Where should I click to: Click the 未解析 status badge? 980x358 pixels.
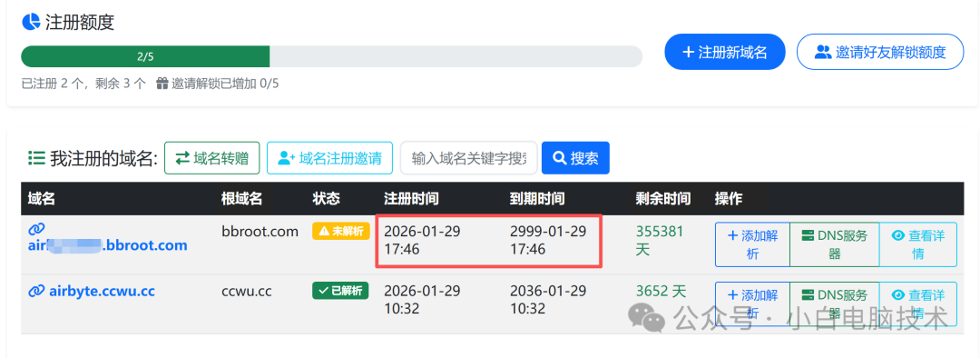pyautogui.click(x=340, y=231)
